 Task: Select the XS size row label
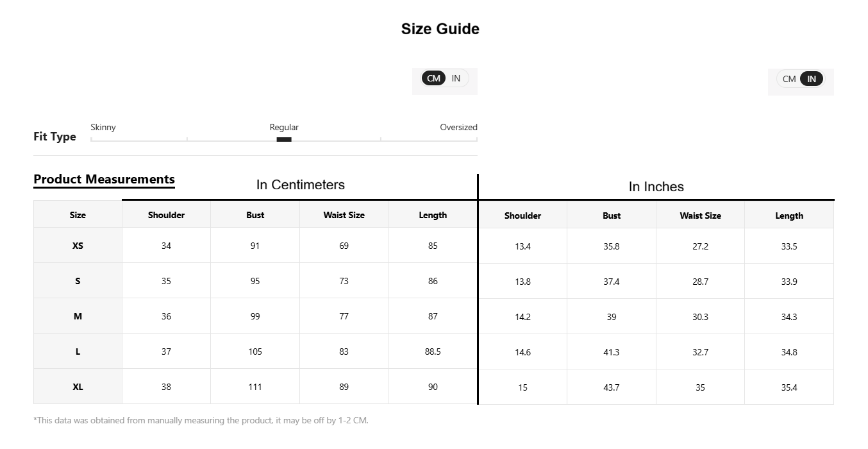(78, 246)
